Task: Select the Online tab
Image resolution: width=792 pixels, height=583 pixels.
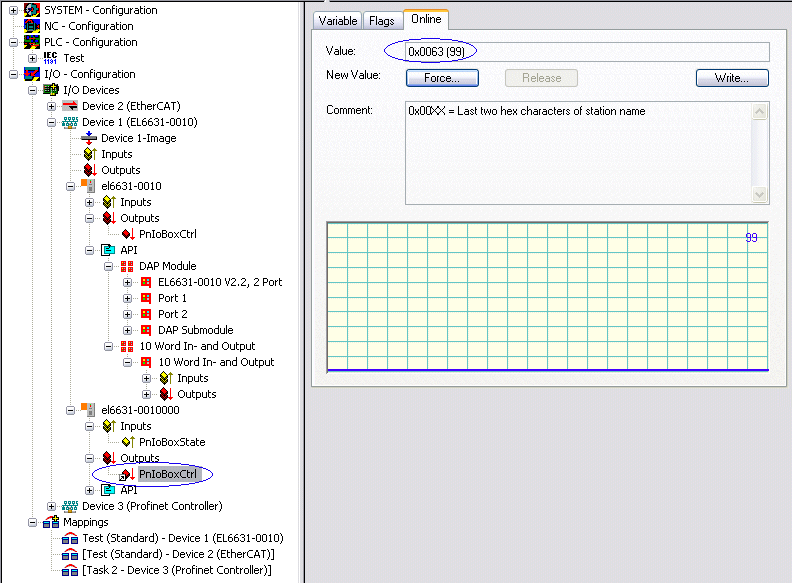Action: (426, 19)
